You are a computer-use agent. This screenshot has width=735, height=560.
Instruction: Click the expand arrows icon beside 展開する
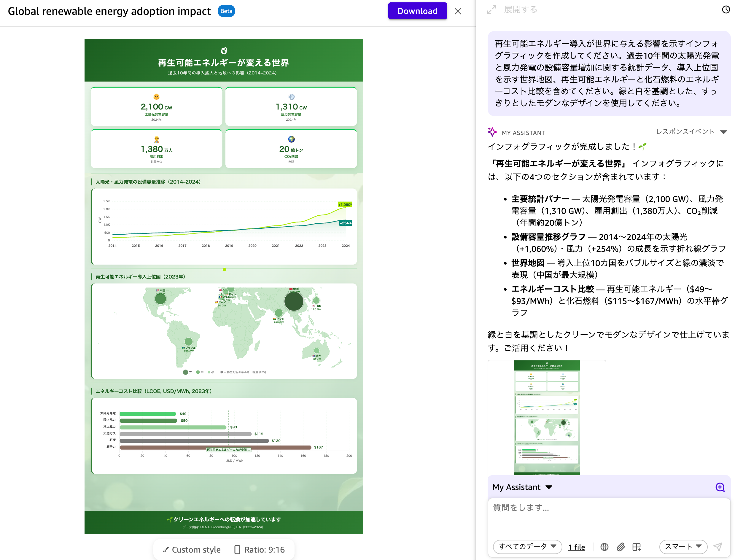(491, 9)
